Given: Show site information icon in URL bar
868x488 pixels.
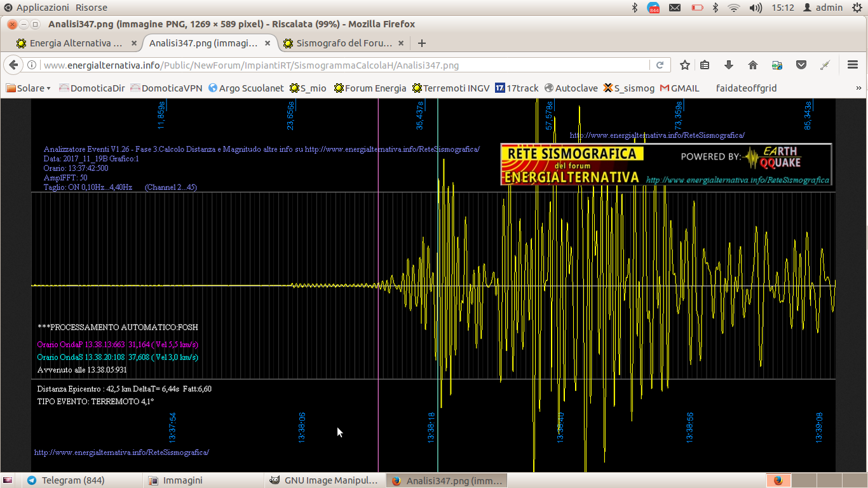Looking at the screenshot, I should click(32, 65).
